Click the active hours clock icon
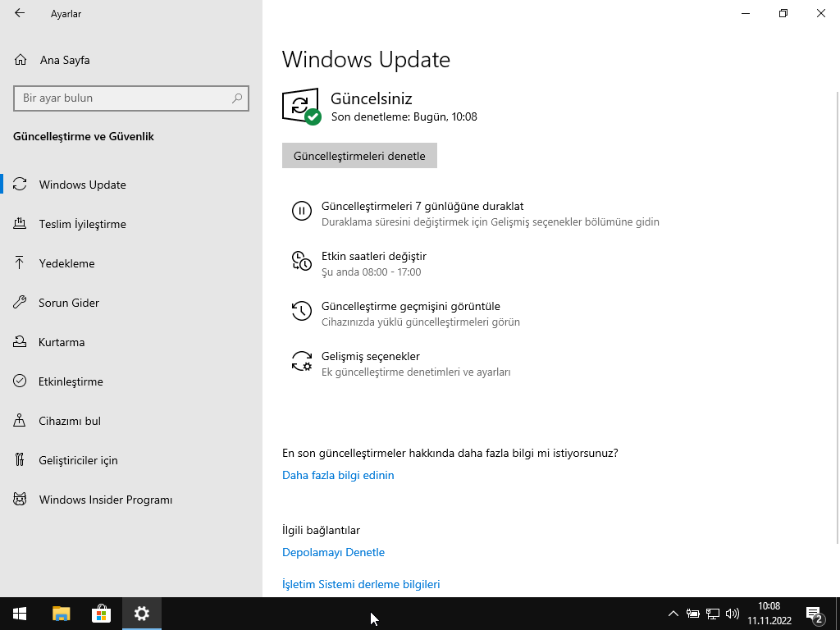840x630 pixels. (x=302, y=260)
